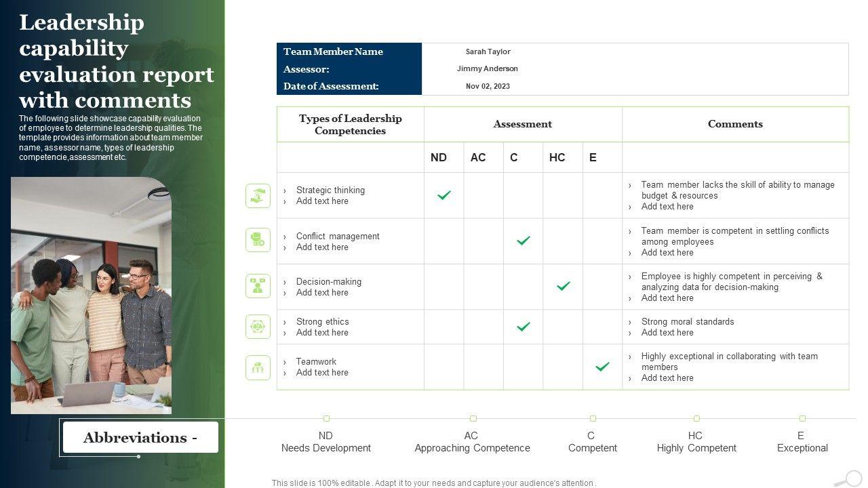Select the 'Abbreviations -' label box
Screen dimensions: 868x488
click(x=140, y=437)
